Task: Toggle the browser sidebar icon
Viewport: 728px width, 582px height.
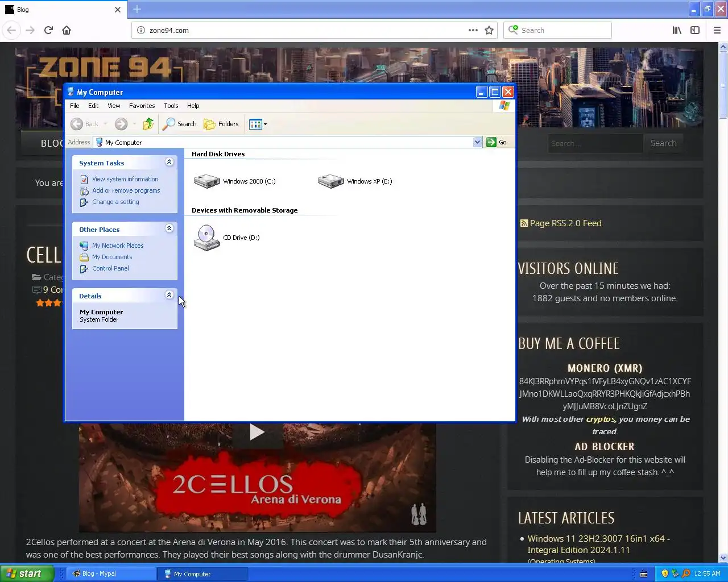Action: tap(695, 30)
